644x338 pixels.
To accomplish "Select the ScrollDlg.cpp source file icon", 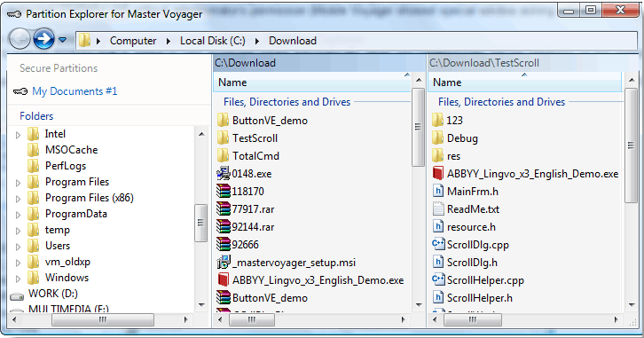I will 438,244.
